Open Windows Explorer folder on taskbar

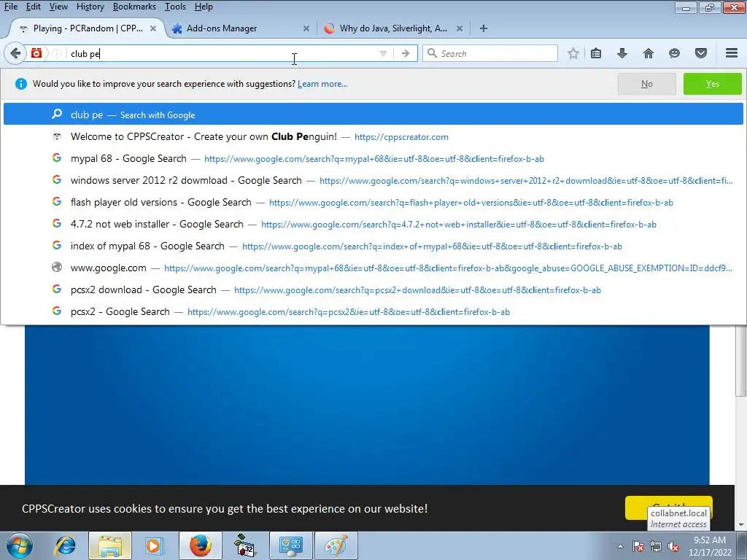110,545
